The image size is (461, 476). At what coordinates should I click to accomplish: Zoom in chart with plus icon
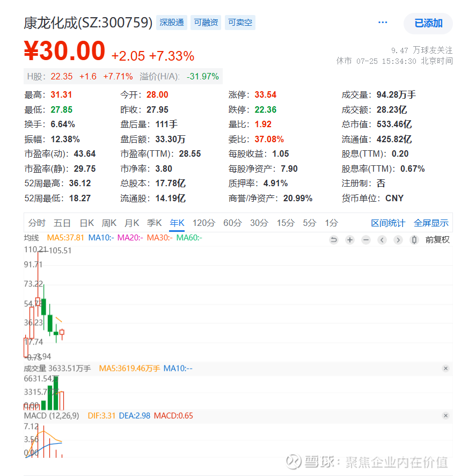pyautogui.click(x=349, y=240)
